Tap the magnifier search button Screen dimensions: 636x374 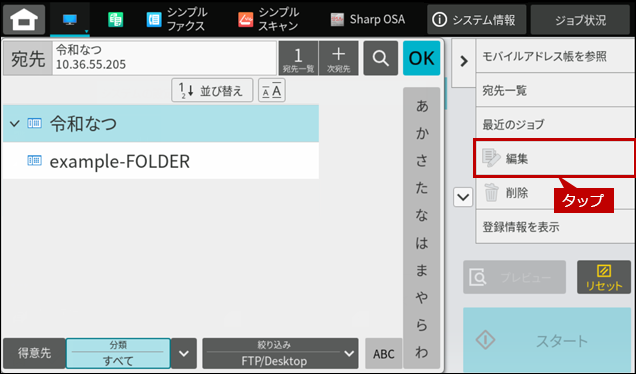[380, 58]
